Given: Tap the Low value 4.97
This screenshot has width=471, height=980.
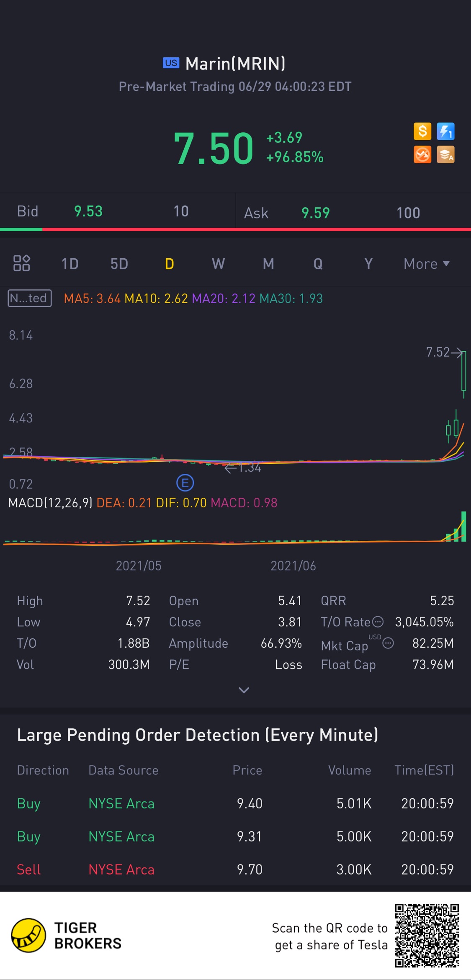Looking at the screenshot, I should coord(138,622).
